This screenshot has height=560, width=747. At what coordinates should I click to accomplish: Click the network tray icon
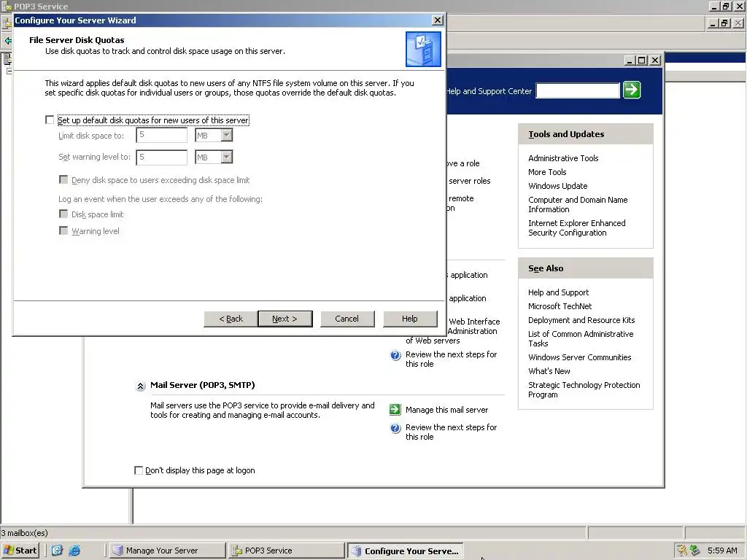[694, 551]
